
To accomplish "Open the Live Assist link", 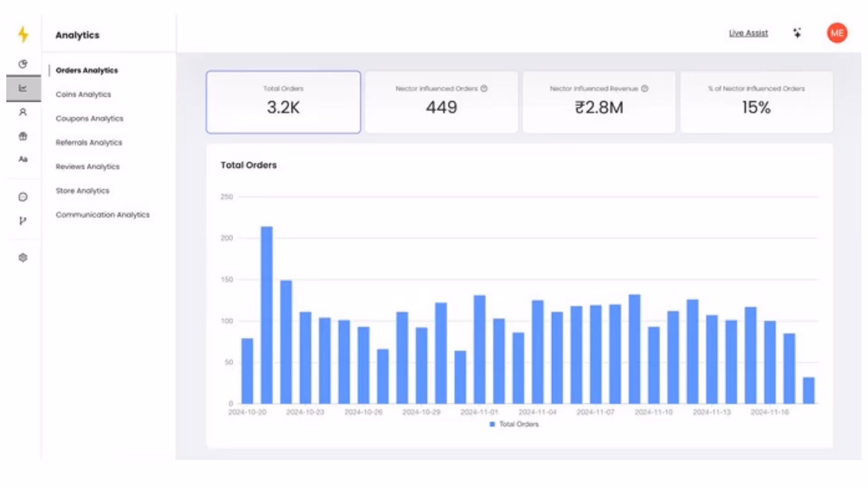I will 748,33.
